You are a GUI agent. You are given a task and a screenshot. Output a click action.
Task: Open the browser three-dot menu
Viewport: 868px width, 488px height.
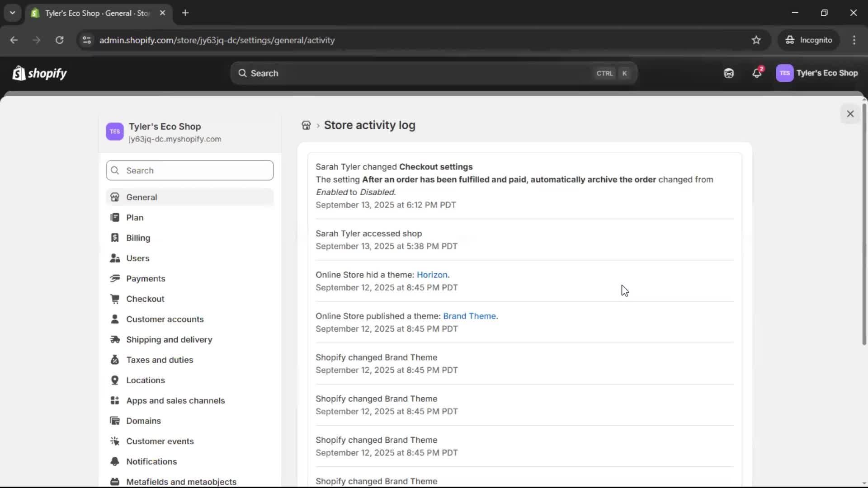[x=854, y=40]
